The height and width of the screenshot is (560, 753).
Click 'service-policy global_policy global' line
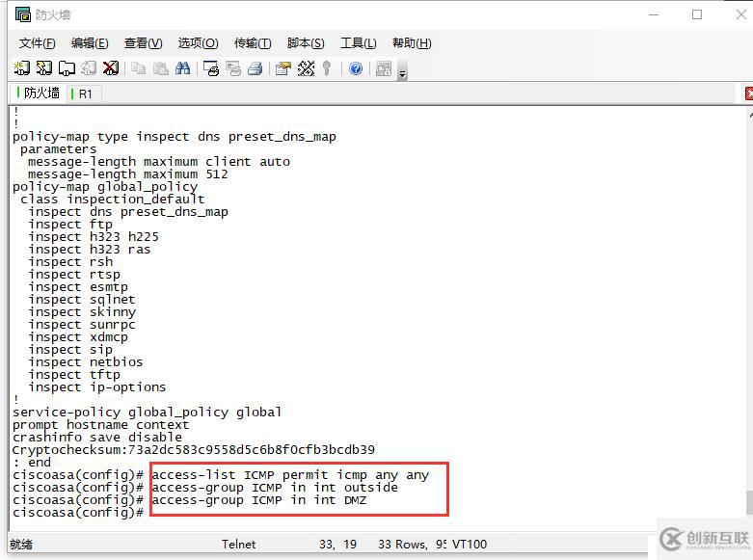(147, 413)
